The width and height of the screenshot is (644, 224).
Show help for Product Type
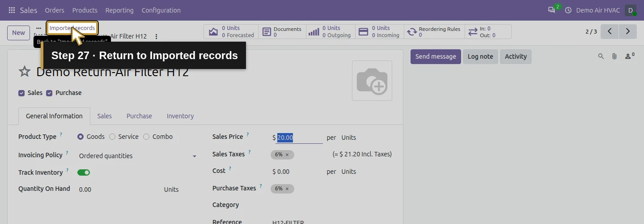pos(61,134)
